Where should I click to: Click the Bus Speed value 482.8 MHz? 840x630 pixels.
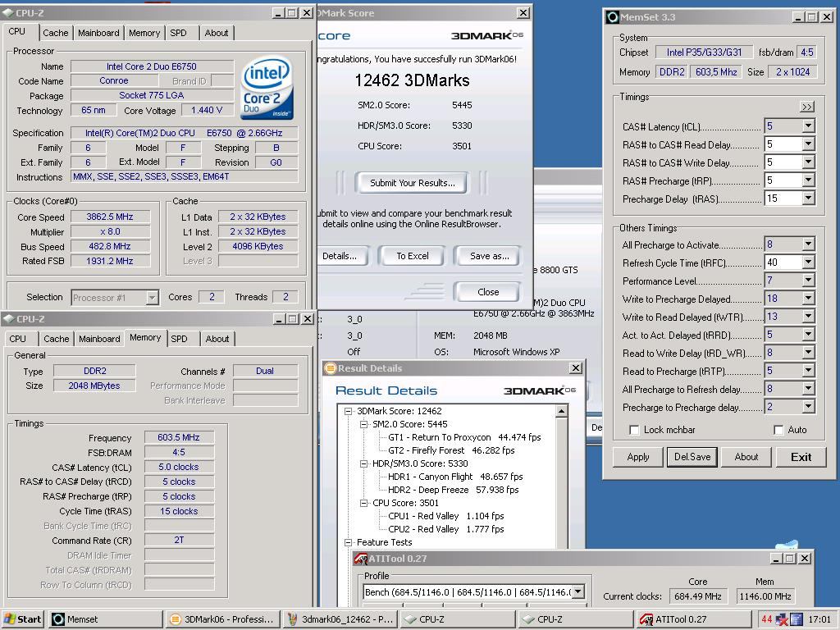click(110, 246)
